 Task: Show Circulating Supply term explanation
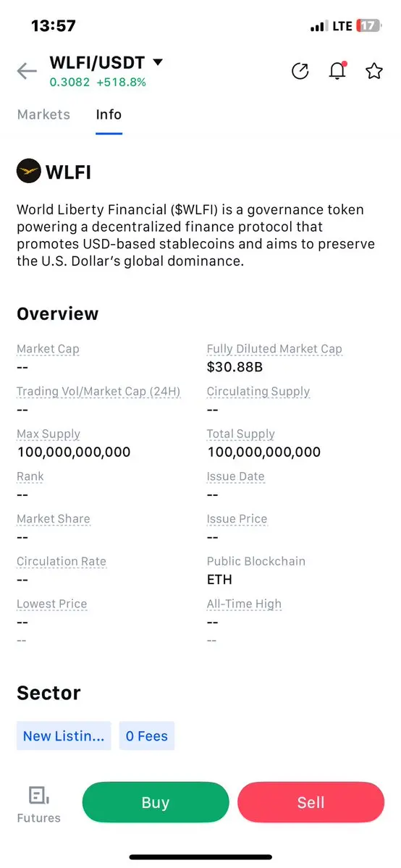258,392
